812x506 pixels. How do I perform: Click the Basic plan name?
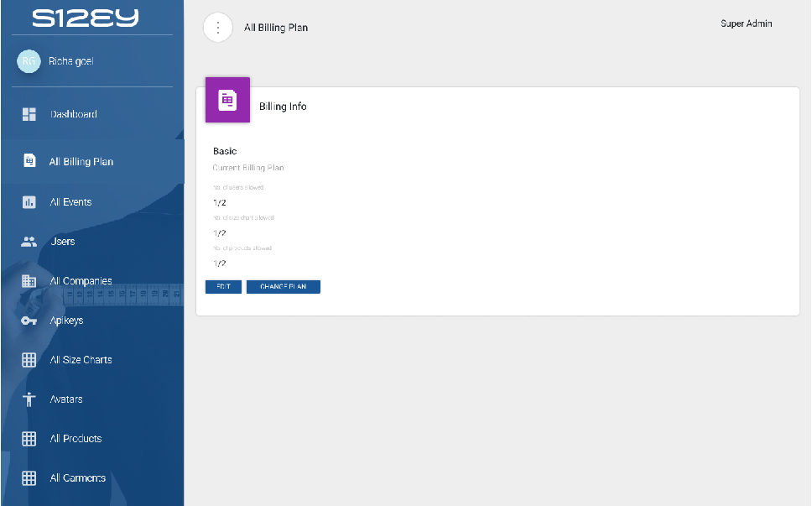(x=225, y=151)
